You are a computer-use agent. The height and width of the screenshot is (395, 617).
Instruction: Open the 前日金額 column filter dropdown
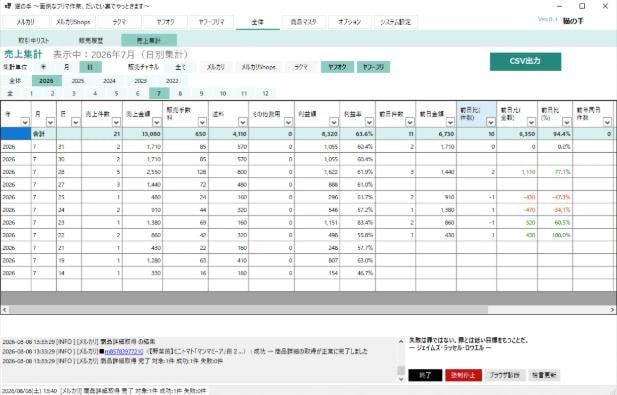pyautogui.click(x=450, y=122)
